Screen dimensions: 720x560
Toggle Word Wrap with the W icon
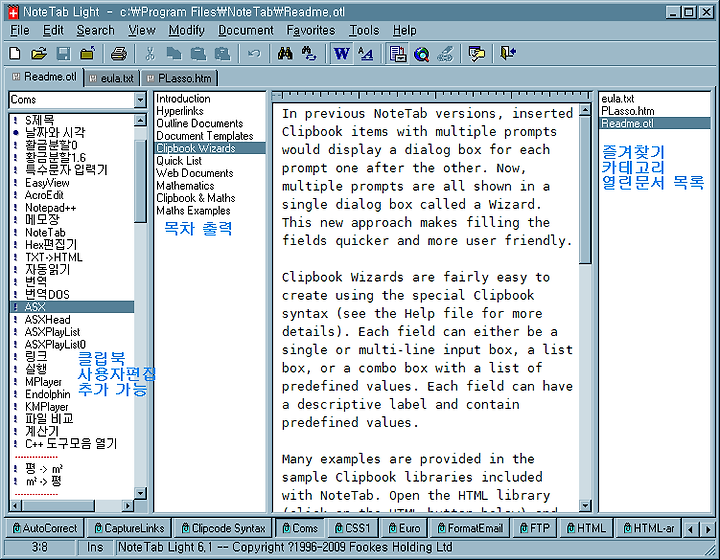point(341,54)
